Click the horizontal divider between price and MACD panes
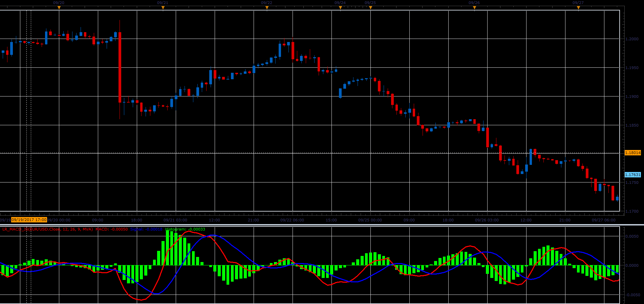The width and height of the screenshot is (644, 304). pyautogui.click(x=322, y=224)
